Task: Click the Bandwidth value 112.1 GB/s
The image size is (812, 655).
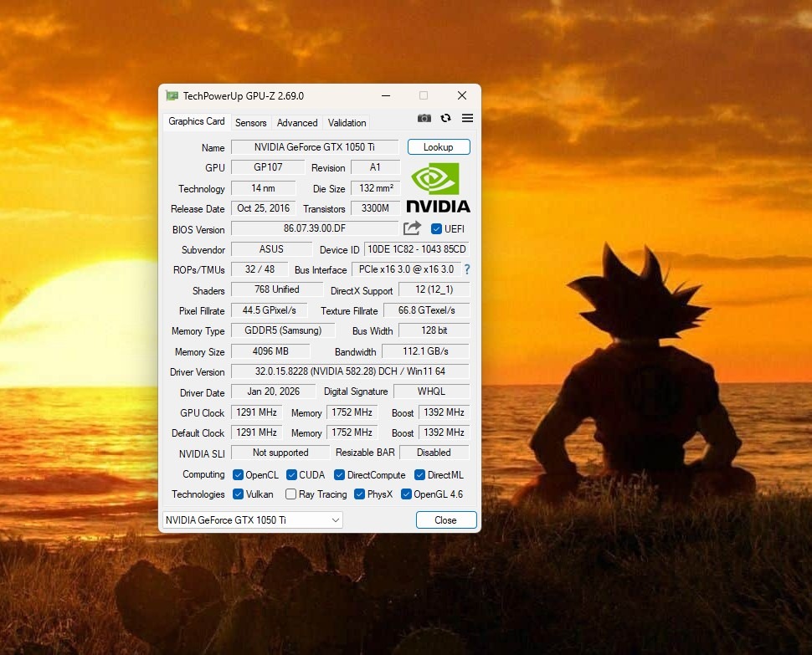Action: click(x=426, y=351)
